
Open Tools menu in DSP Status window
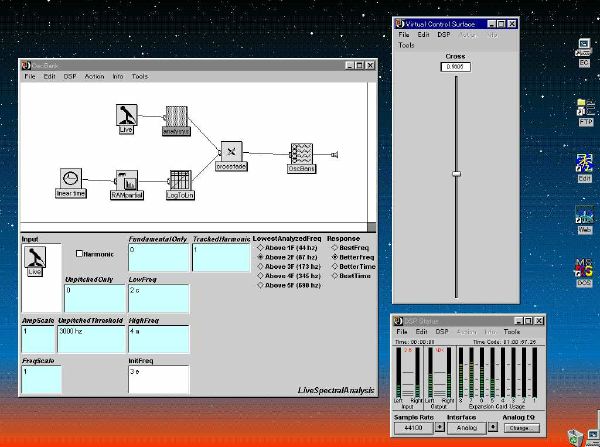click(x=511, y=330)
